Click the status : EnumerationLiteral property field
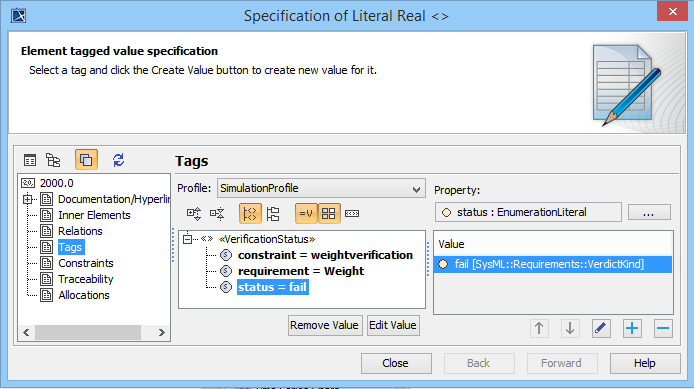The image size is (694, 389). tap(528, 212)
